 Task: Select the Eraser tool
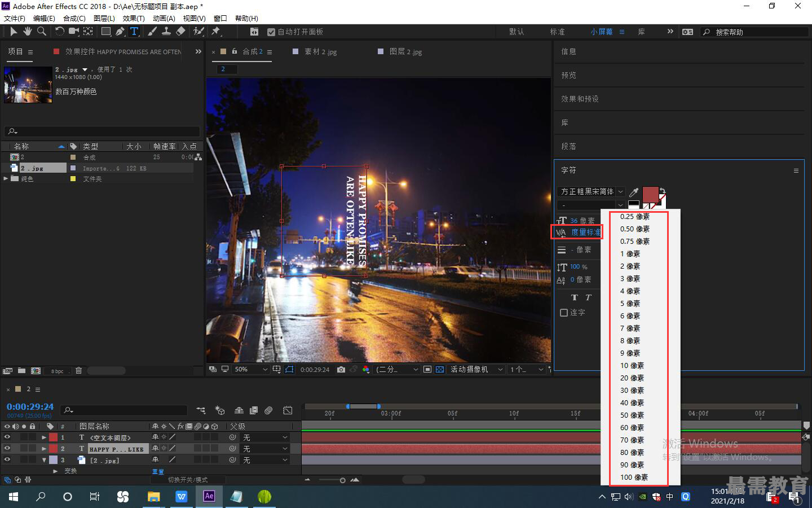[x=180, y=32]
